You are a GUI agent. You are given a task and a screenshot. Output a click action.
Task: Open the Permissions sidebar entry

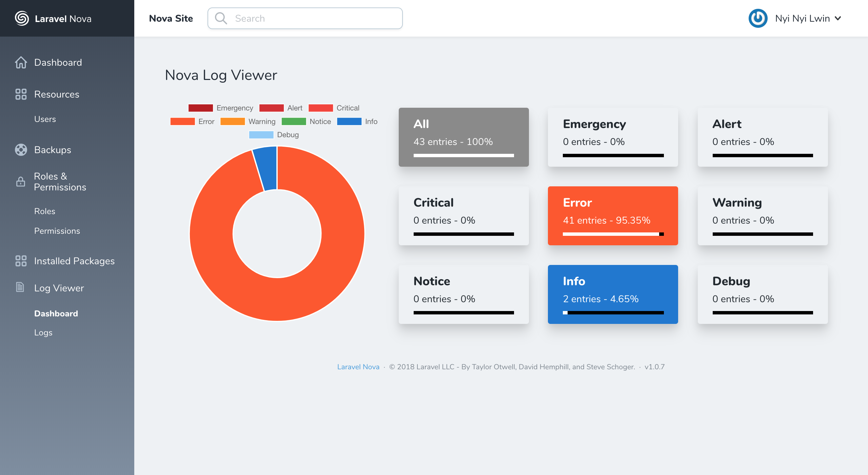[x=57, y=231]
